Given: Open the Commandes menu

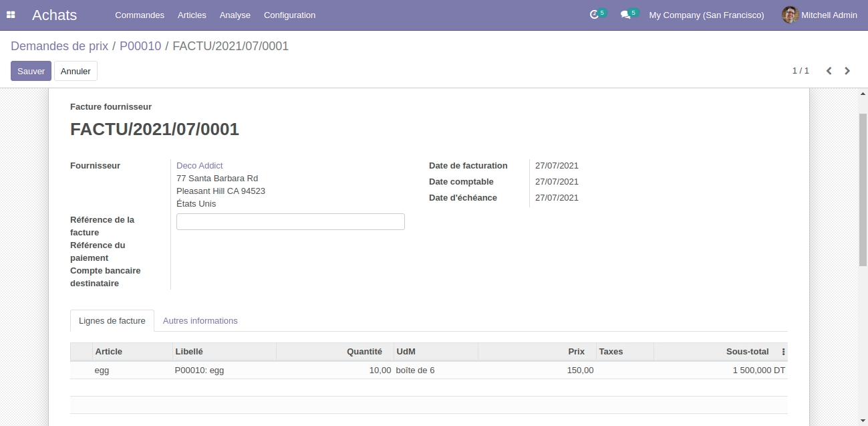Looking at the screenshot, I should pos(140,15).
